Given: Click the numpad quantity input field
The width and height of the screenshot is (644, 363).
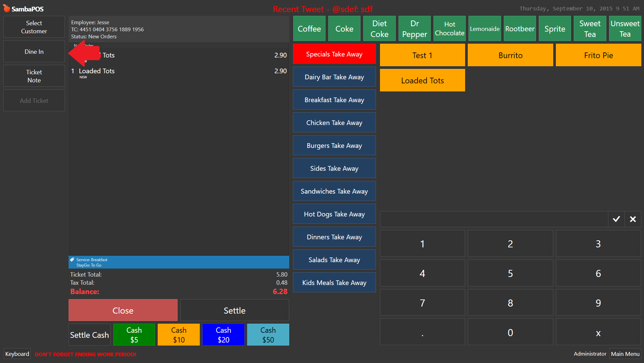Looking at the screenshot, I should (494, 219).
